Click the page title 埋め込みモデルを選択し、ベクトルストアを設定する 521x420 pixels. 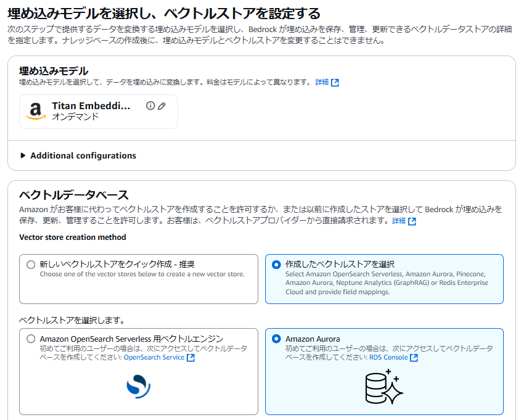pyautogui.click(x=164, y=14)
